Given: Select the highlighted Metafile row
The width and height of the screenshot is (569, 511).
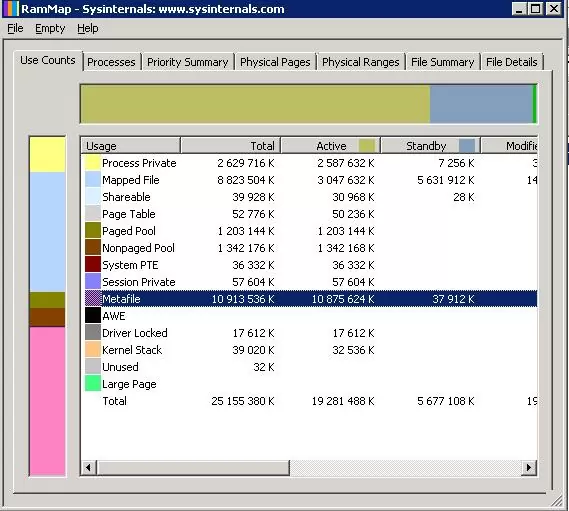Looking at the screenshot, I should pos(309,299).
